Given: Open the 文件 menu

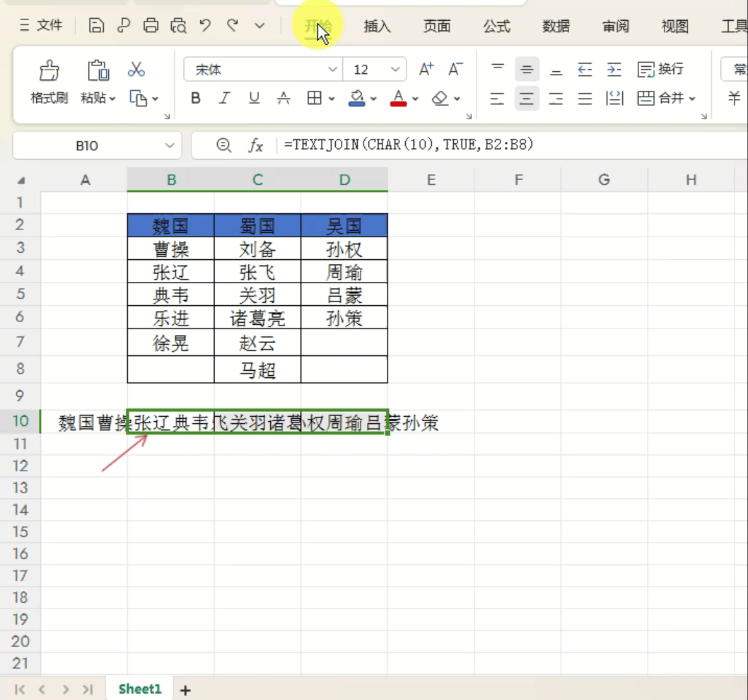Looking at the screenshot, I should pos(41,25).
